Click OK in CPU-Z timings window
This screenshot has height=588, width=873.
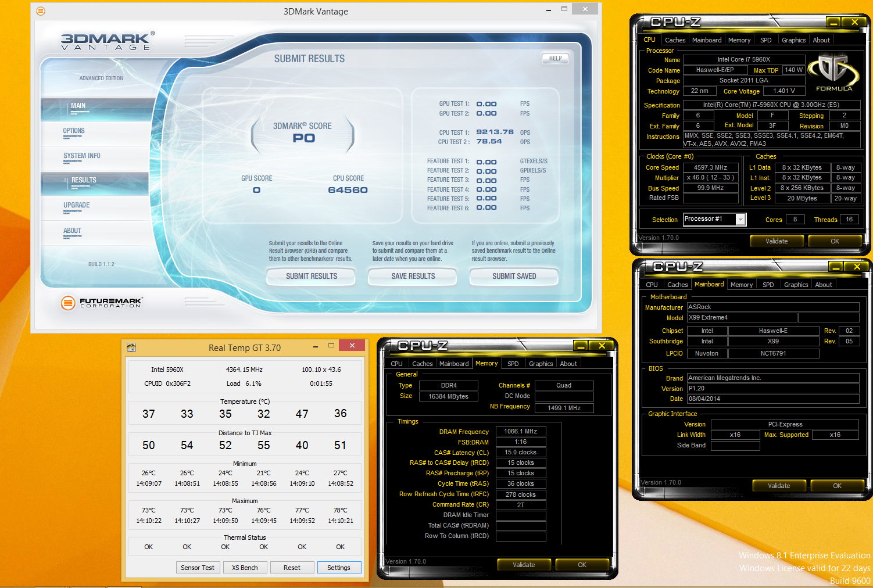coord(582,565)
